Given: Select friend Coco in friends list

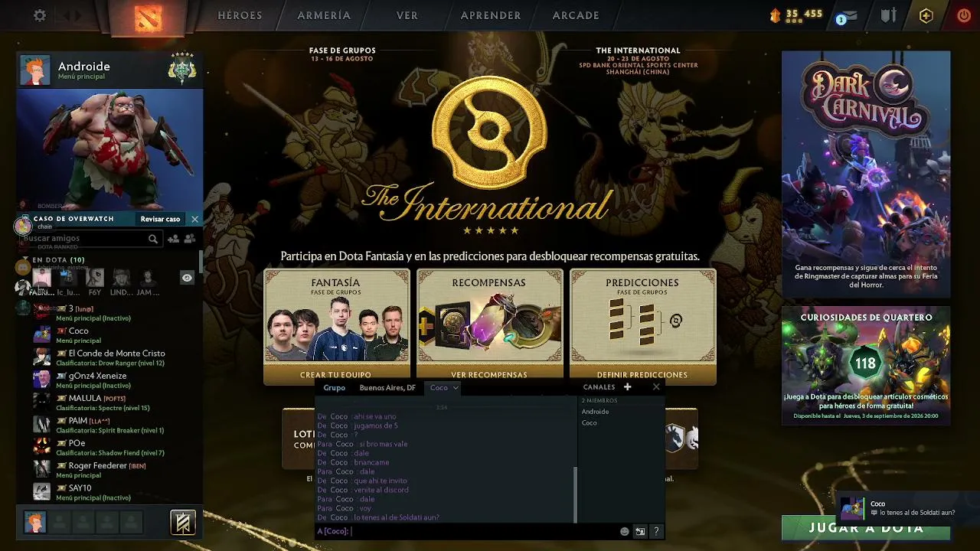Looking at the screenshot, I should [x=109, y=335].
